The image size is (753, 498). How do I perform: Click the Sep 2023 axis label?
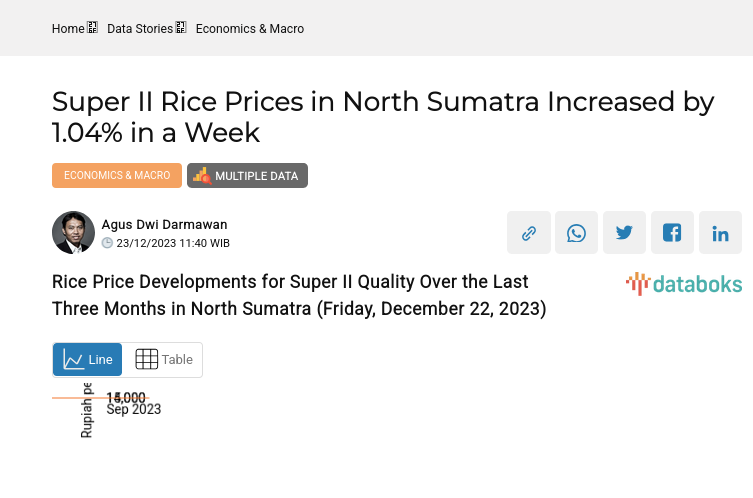[134, 409]
